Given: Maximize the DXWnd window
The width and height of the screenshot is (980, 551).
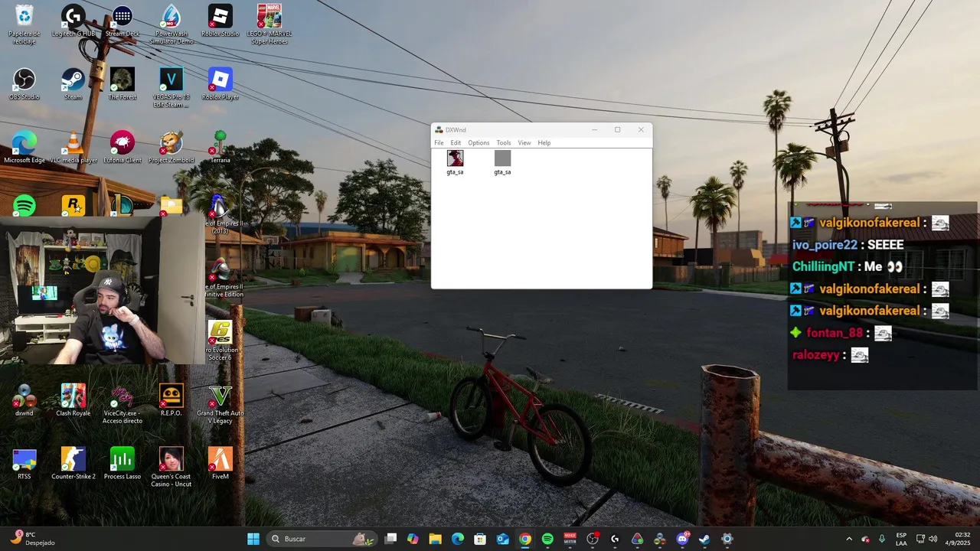Looking at the screenshot, I should (618, 130).
